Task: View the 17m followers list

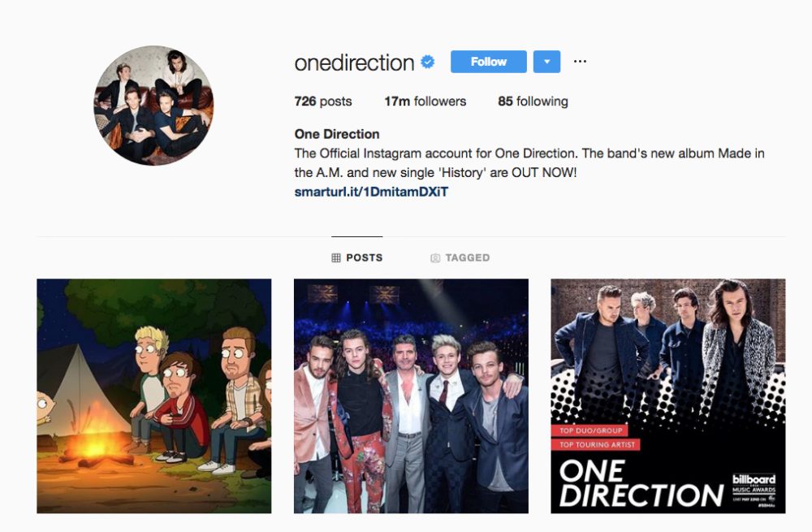Action: (425, 102)
